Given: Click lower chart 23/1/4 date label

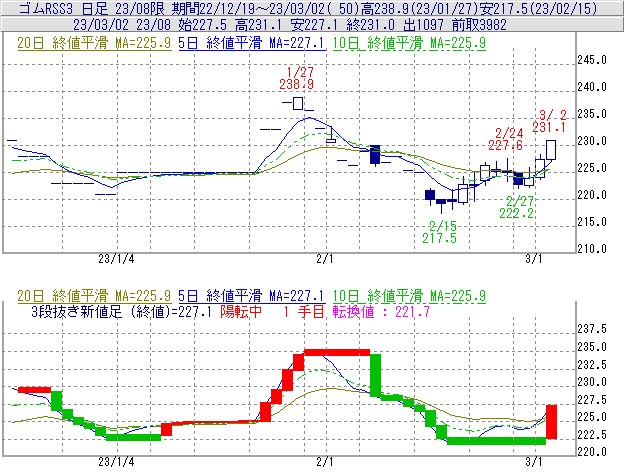Looking at the screenshot, I should point(116,462).
